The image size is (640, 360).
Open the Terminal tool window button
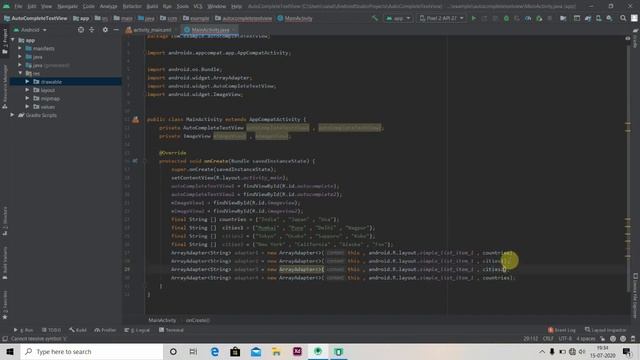171,330
